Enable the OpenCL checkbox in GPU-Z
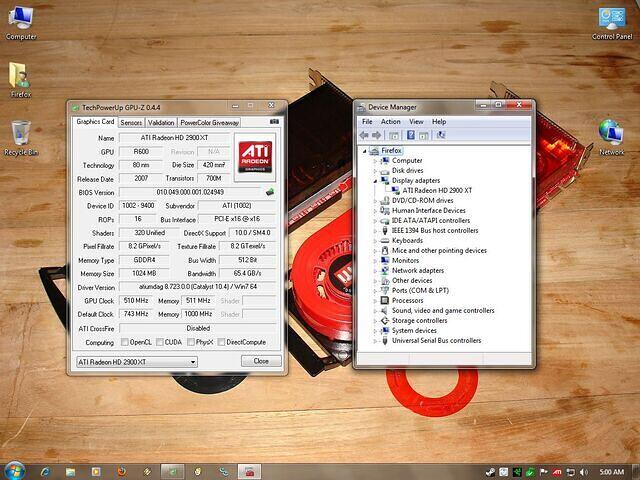The height and width of the screenshot is (480, 640). (125, 342)
